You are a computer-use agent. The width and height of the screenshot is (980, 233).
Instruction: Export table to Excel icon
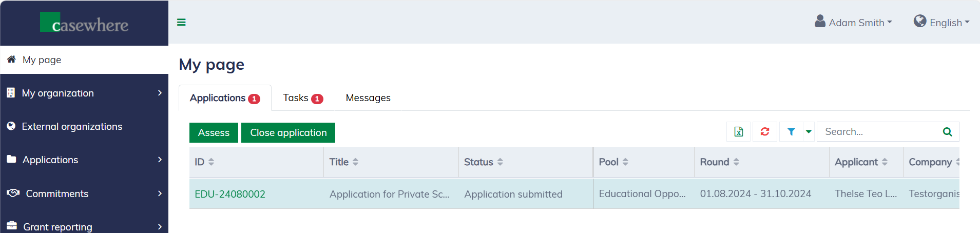tap(739, 132)
